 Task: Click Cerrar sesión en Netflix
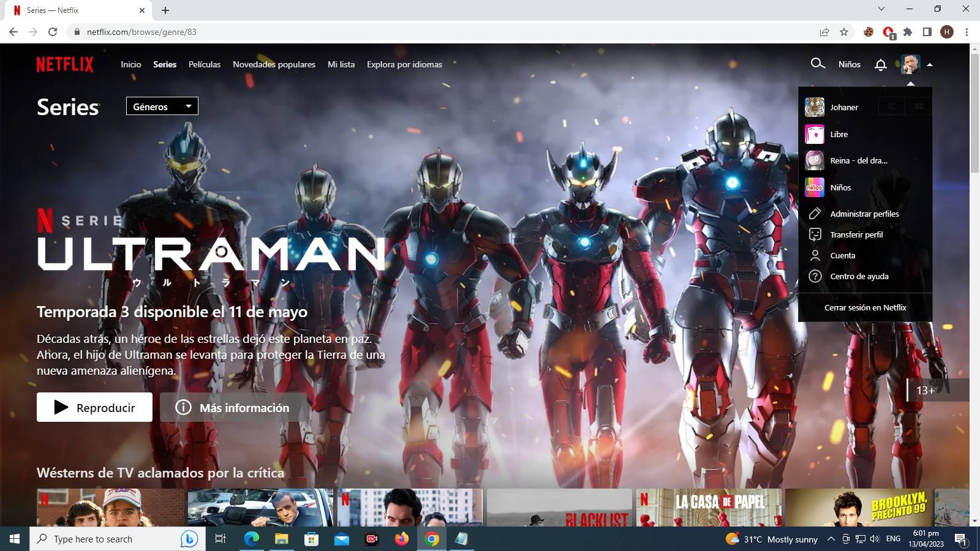click(865, 307)
